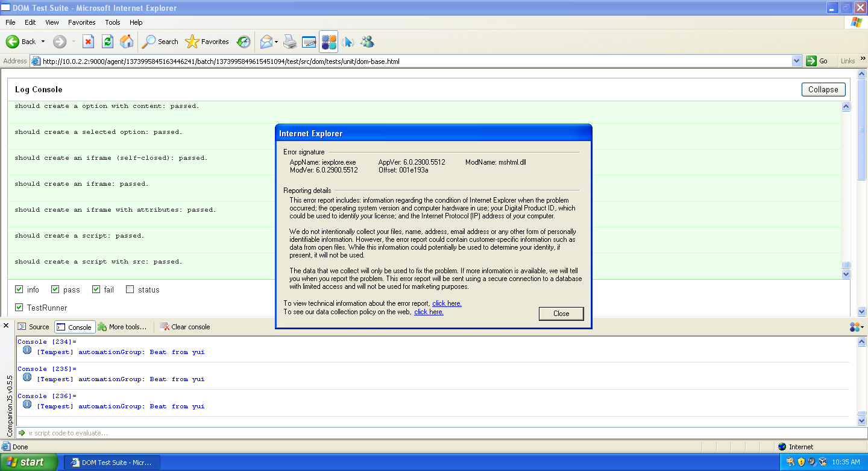868x471 pixels.
Task: Click info icon of Console [235] entry
Action: [x=27, y=378]
